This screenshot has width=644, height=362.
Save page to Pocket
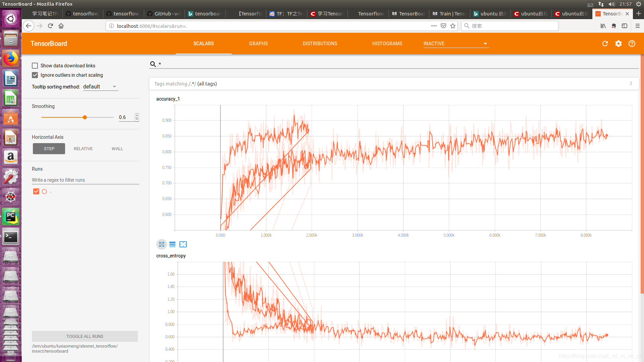point(443,26)
